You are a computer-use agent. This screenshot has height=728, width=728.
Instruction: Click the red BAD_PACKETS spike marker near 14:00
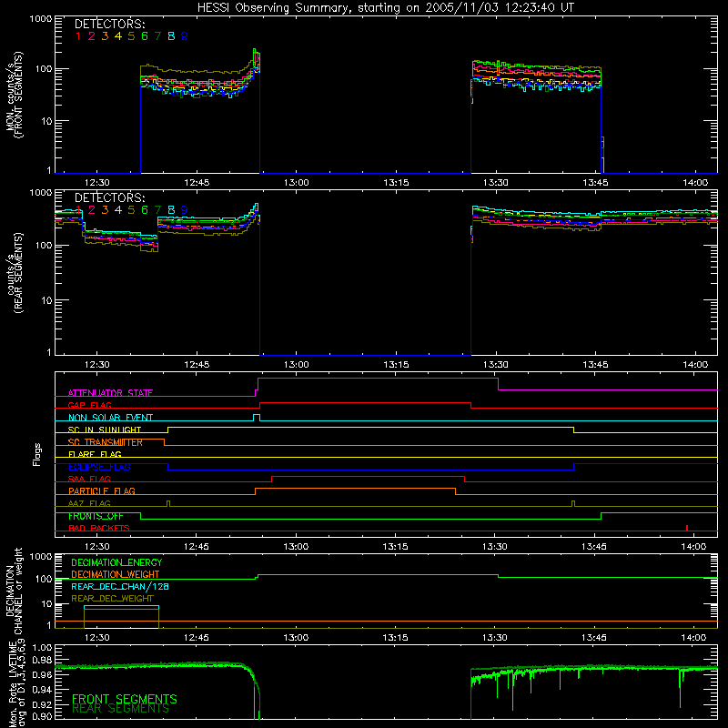point(687,528)
